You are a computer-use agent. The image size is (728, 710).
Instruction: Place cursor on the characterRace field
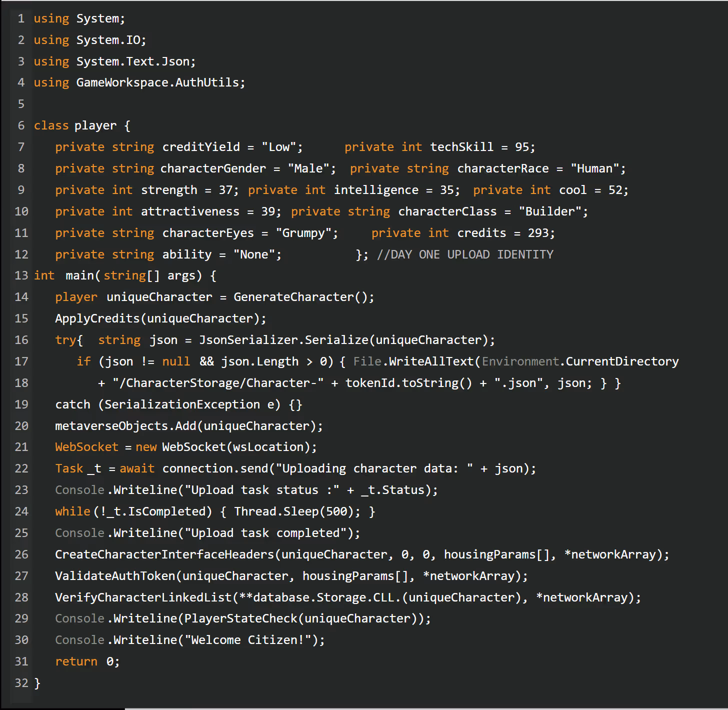tap(502, 168)
